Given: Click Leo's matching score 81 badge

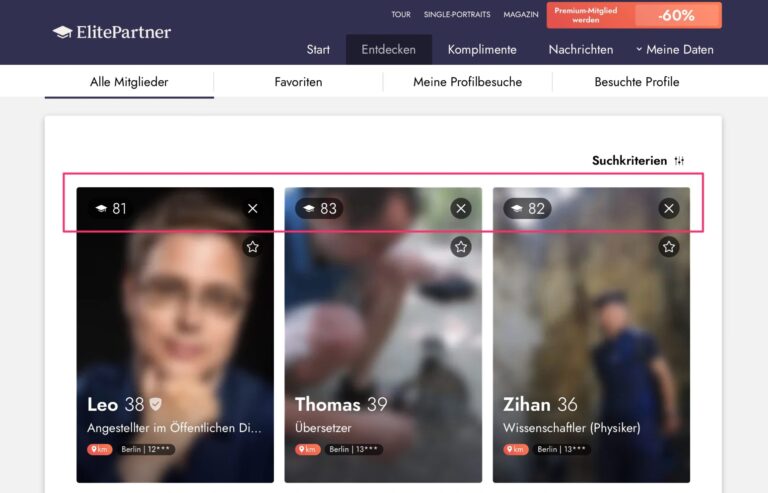Looking at the screenshot, I should coord(111,208).
